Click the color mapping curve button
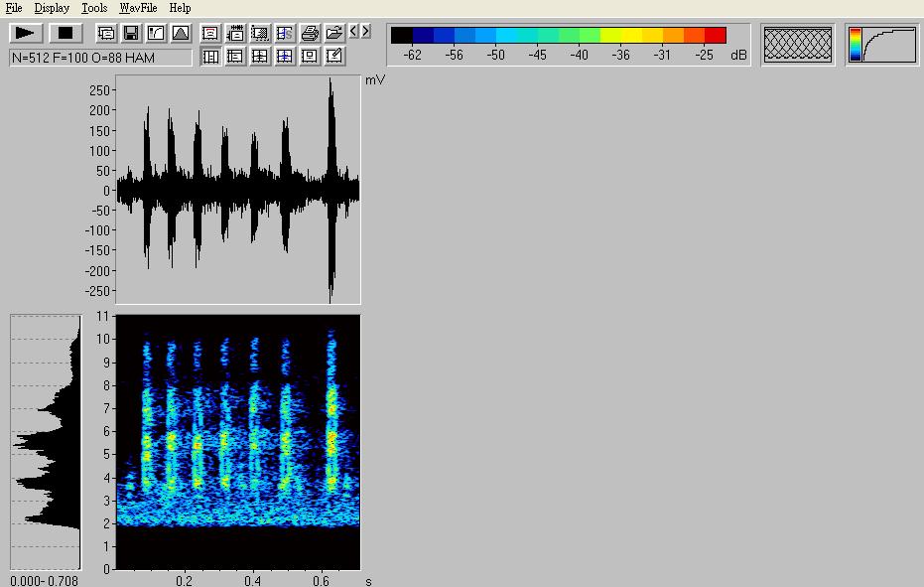Screen dimensions: 924x587 (x=881, y=45)
